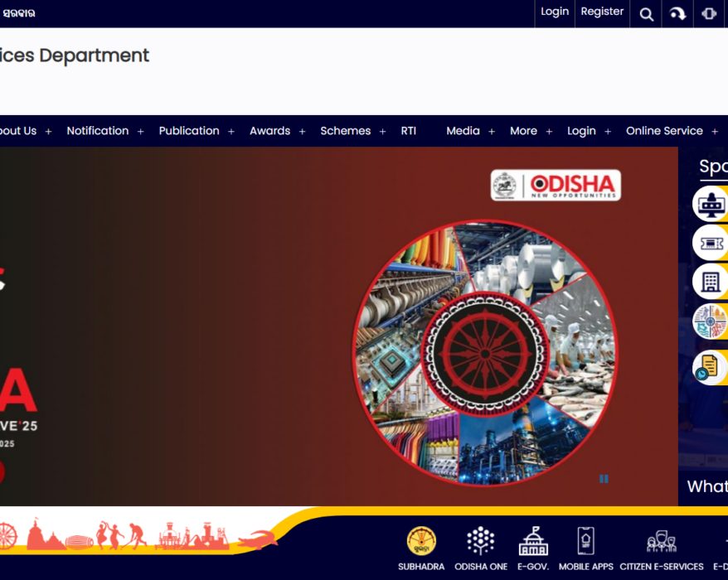Open the Mobile Apps phone icon
This screenshot has width=728, height=580.
click(585, 542)
